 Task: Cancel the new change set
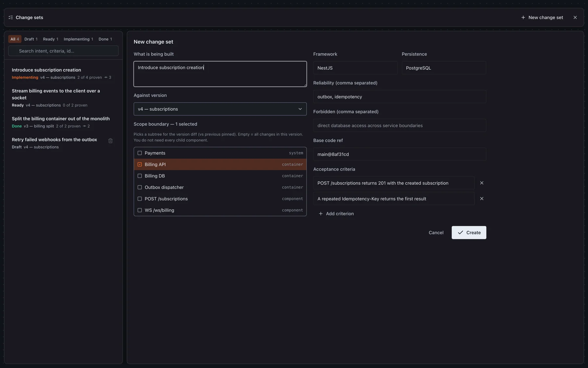tap(436, 233)
